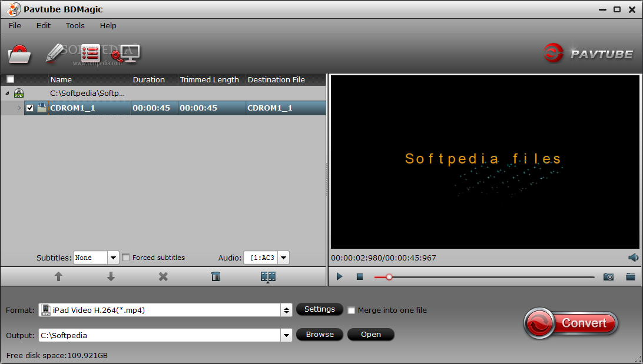Sort by Duration column header
This screenshot has height=364, width=643.
tap(154, 79)
